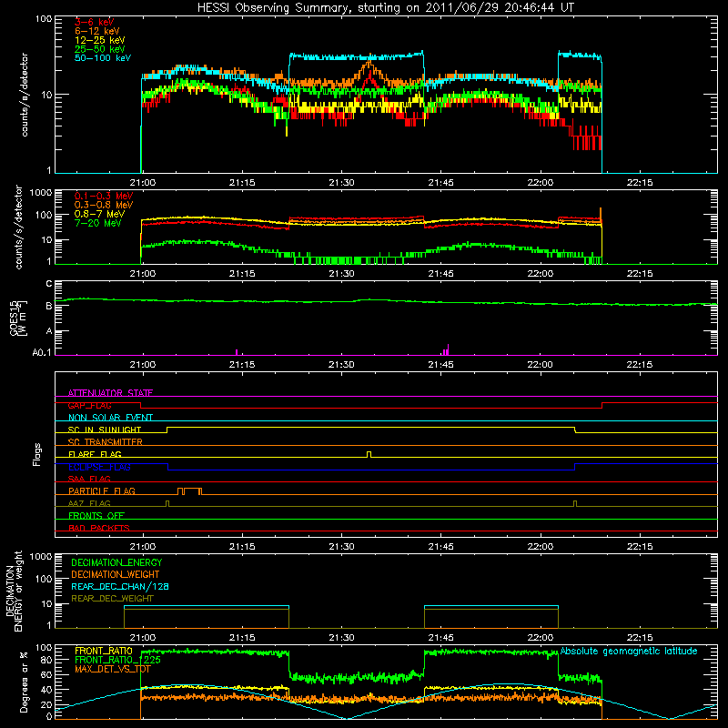The height and width of the screenshot is (728, 728).
Task: Select the GAP_FLAG label
Action: point(89,405)
